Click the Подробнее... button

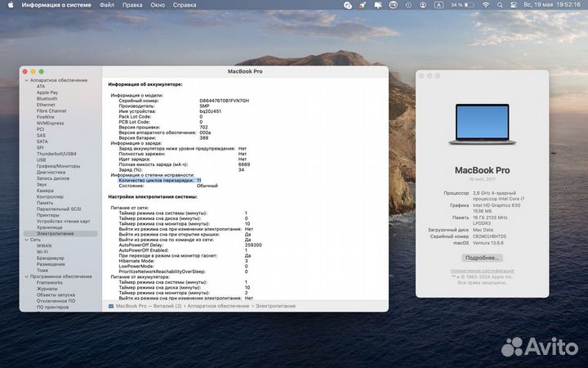483,258
